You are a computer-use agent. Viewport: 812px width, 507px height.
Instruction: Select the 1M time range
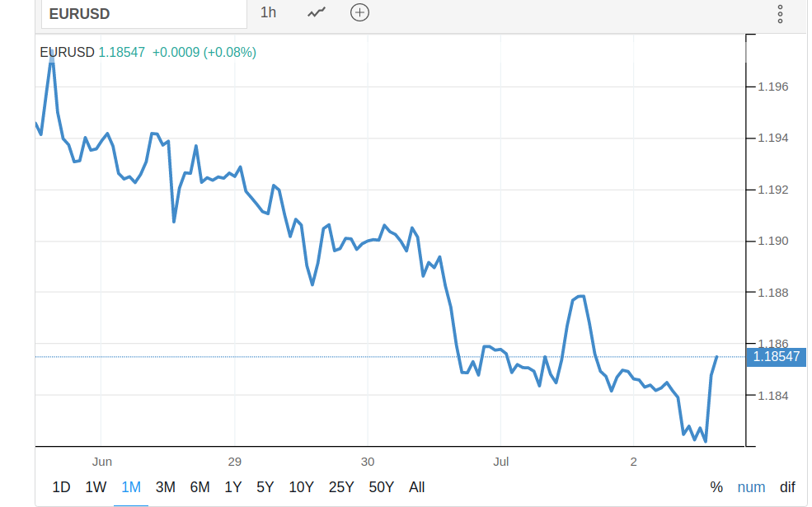point(131,487)
